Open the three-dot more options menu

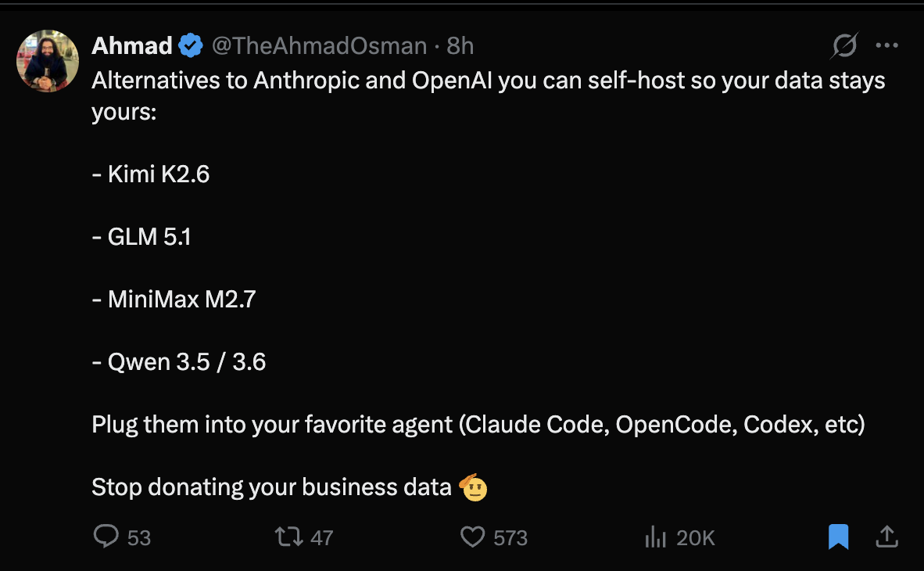pos(887,45)
